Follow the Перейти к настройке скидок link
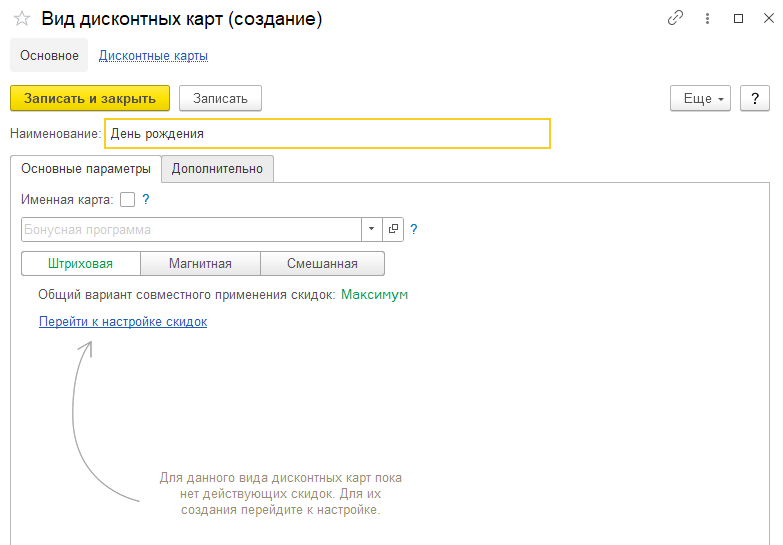Image resolution: width=783 pixels, height=545 pixels. point(123,322)
